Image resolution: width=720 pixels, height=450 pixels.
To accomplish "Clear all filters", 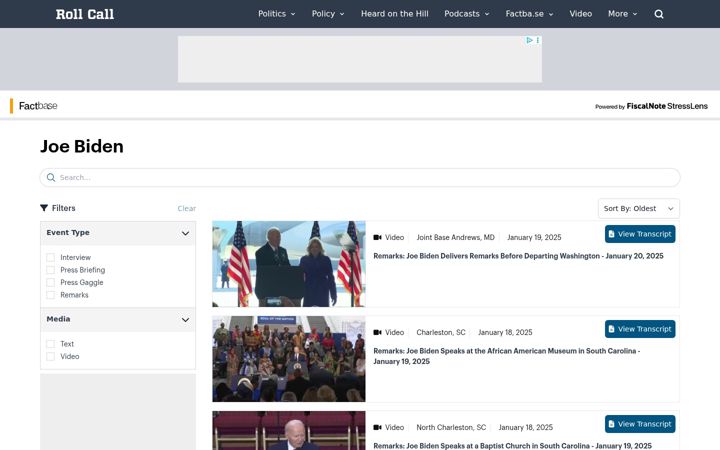I will click(x=186, y=208).
